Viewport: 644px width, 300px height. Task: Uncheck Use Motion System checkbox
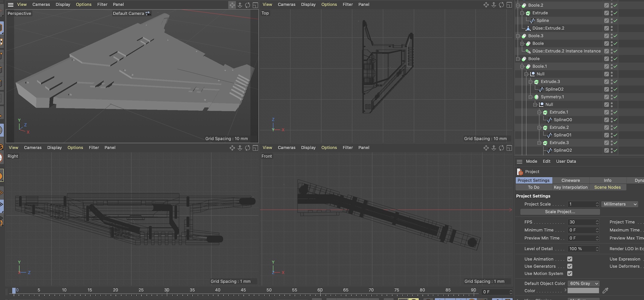click(570, 274)
